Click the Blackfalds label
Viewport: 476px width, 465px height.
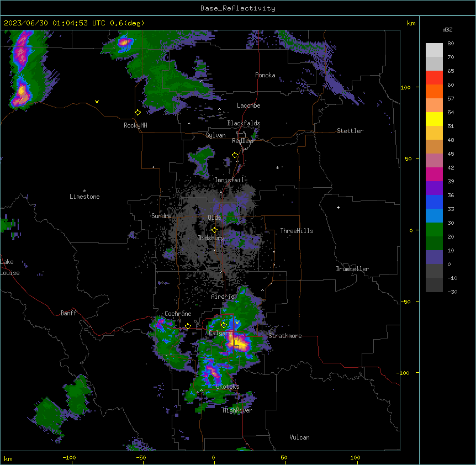pyautogui.click(x=244, y=123)
